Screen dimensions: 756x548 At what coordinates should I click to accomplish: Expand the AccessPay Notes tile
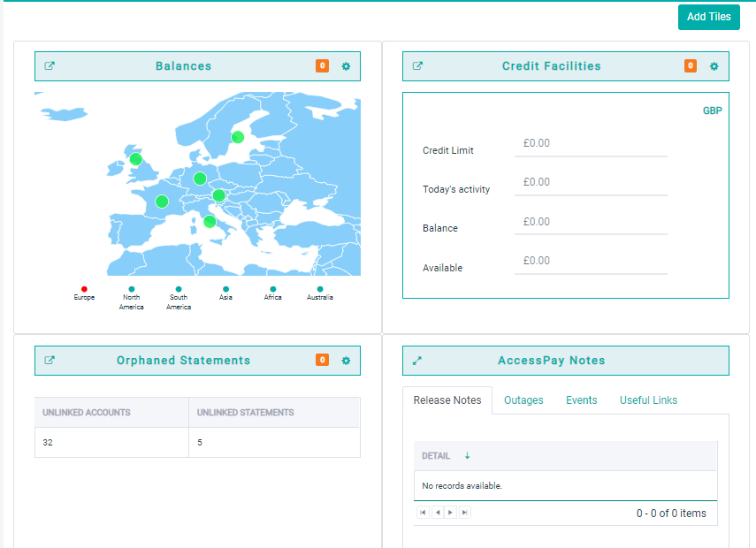[417, 361]
